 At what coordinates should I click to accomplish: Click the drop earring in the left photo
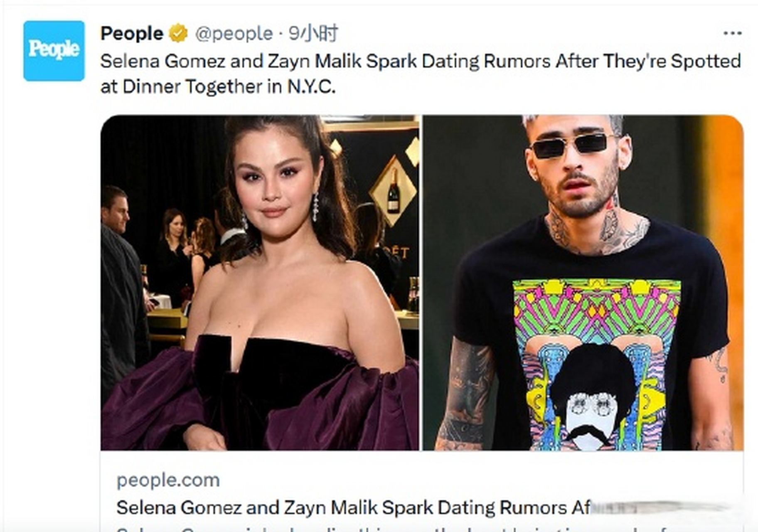click(315, 207)
